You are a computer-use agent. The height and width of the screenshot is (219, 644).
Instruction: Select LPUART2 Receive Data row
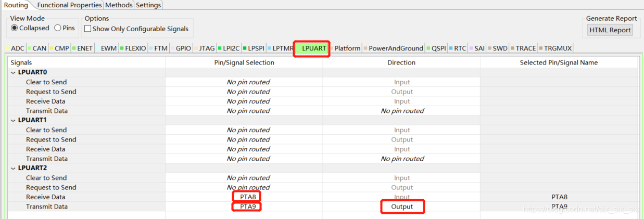(x=322, y=197)
